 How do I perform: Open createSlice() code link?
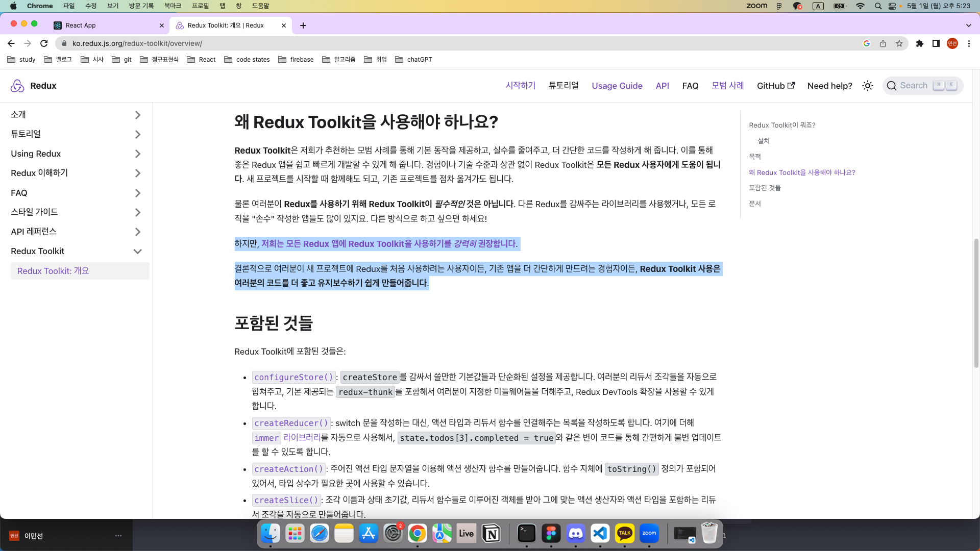pos(286,500)
